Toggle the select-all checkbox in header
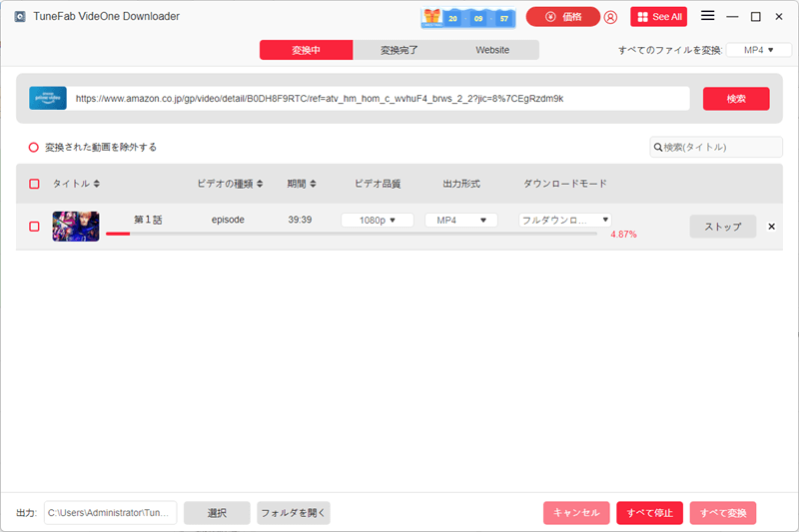Screen dimensions: 799x532 point(34,184)
